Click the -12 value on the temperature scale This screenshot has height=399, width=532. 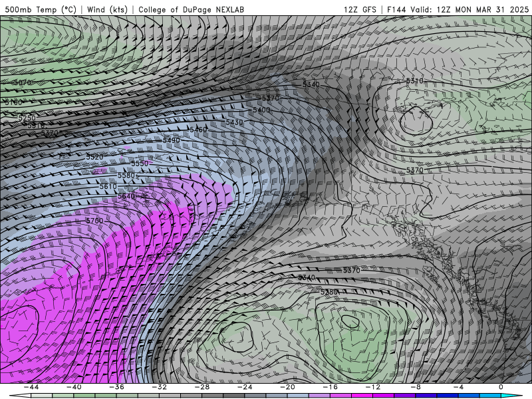[x=373, y=387]
